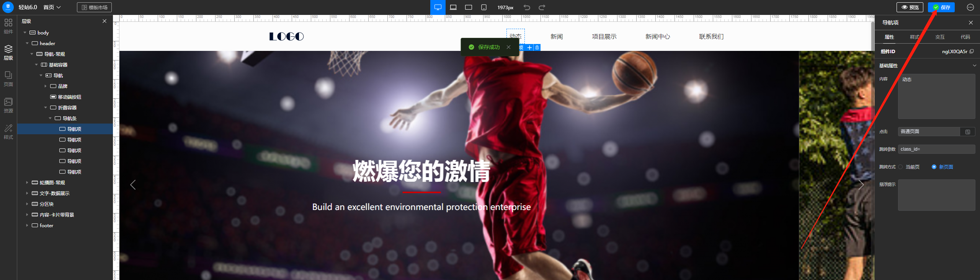Select 新页面 jump mode radio

click(934, 167)
